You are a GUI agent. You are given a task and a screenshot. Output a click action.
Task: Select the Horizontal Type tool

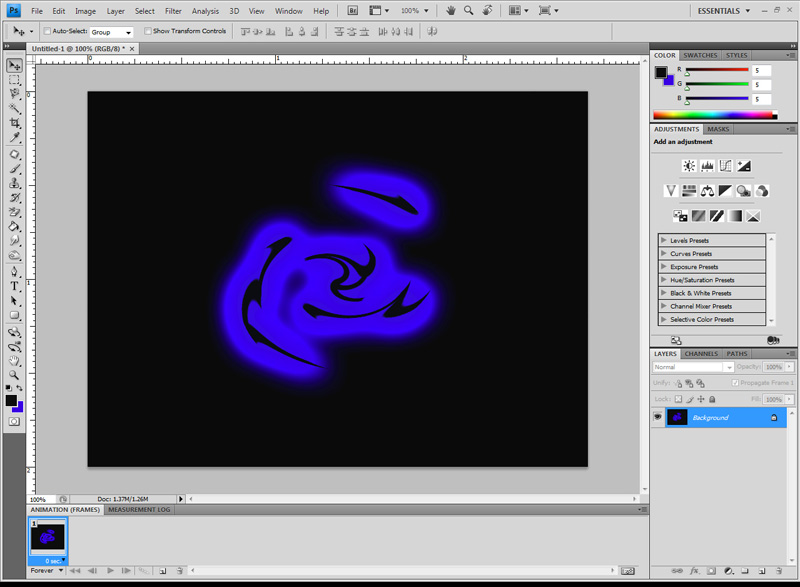15,286
